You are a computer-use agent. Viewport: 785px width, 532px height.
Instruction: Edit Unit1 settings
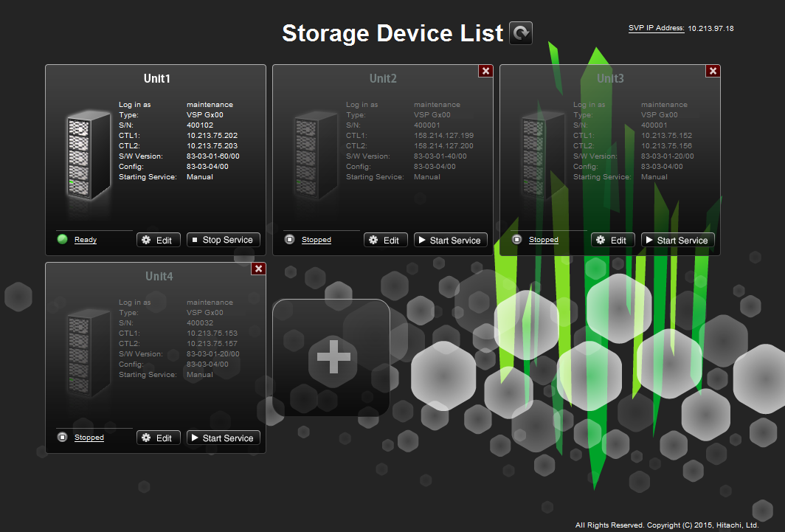tap(158, 241)
